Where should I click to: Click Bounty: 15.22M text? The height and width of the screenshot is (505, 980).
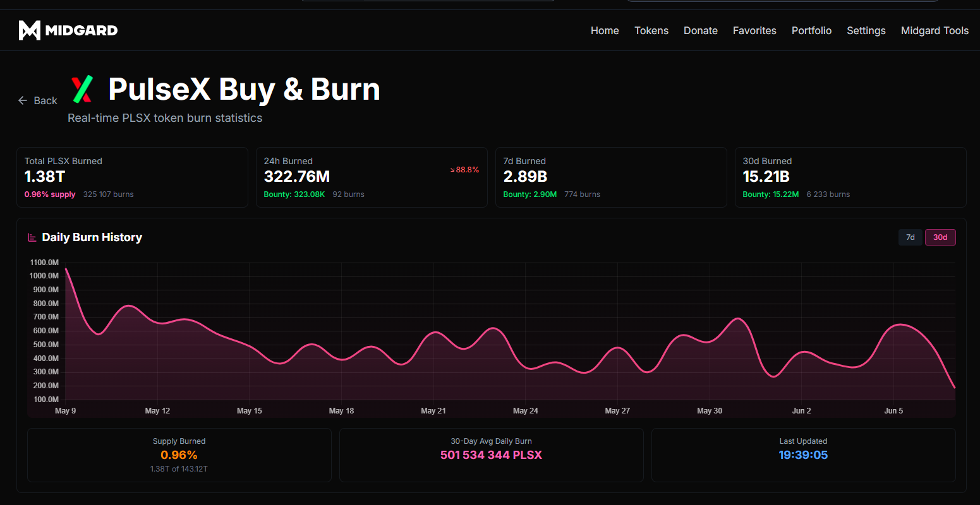(x=771, y=194)
